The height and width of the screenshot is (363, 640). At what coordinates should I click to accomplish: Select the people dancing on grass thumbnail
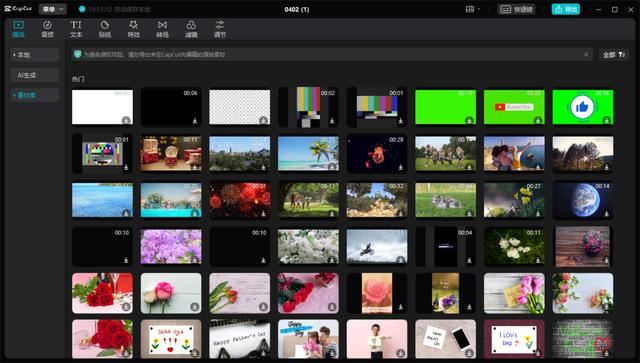(445, 154)
